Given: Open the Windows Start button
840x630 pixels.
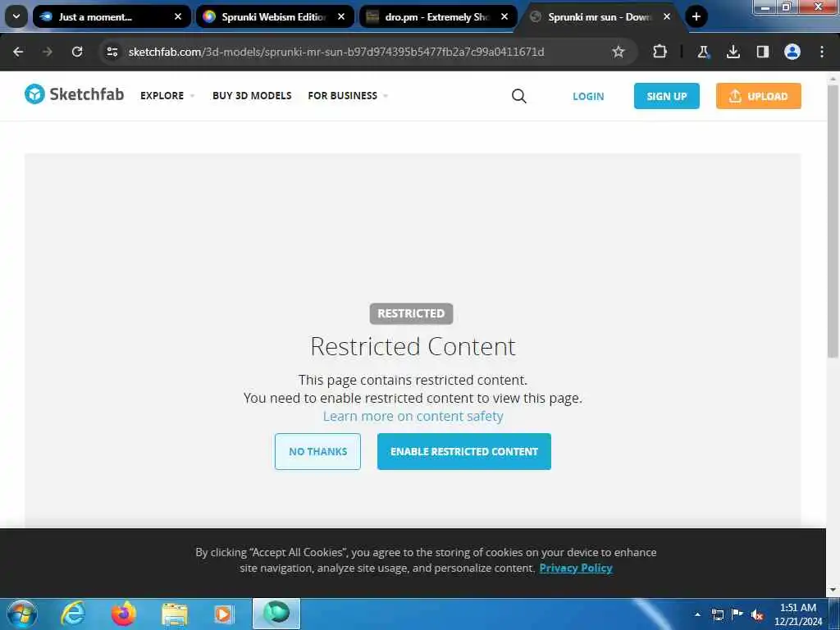Looking at the screenshot, I should point(22,614).
